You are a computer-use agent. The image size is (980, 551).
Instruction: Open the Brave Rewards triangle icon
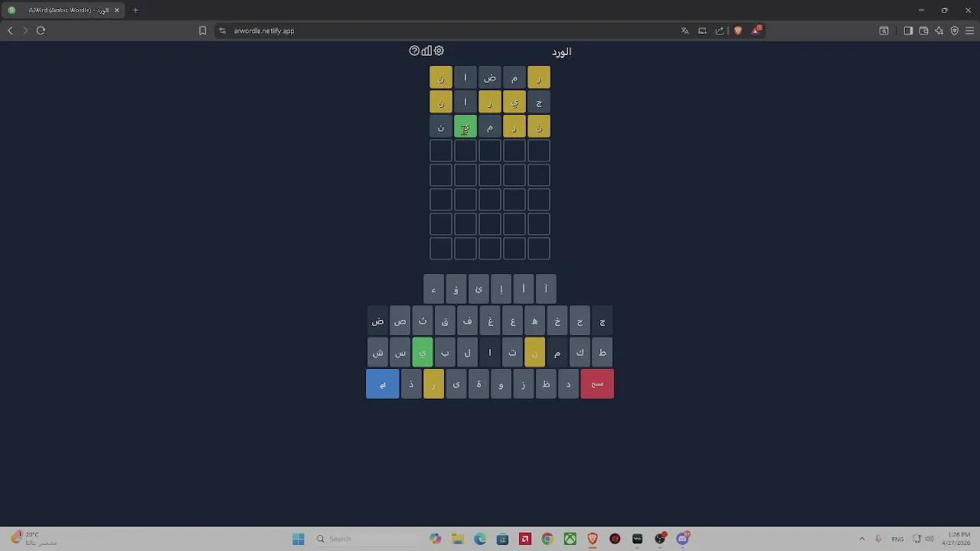756,31
